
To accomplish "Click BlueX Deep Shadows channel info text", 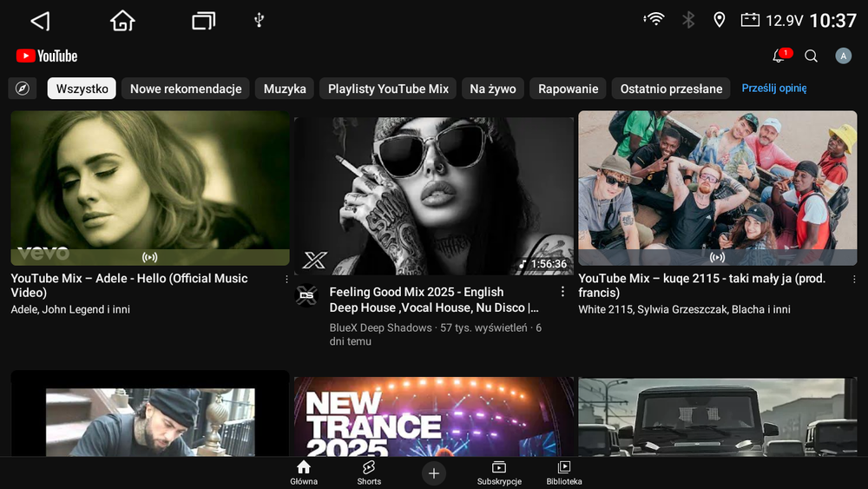I will coord(436,334).
